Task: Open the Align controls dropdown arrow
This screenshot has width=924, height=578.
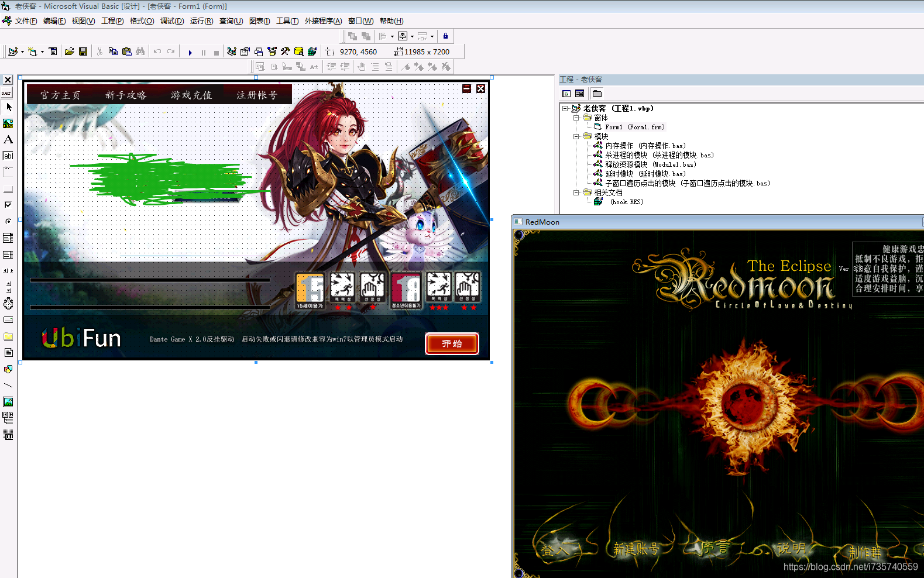Action: coord(392,36)
